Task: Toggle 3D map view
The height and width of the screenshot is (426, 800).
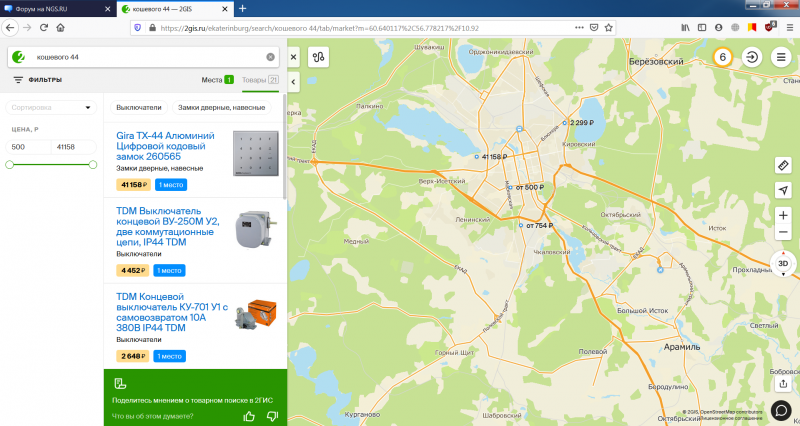Action: [783, 263]
